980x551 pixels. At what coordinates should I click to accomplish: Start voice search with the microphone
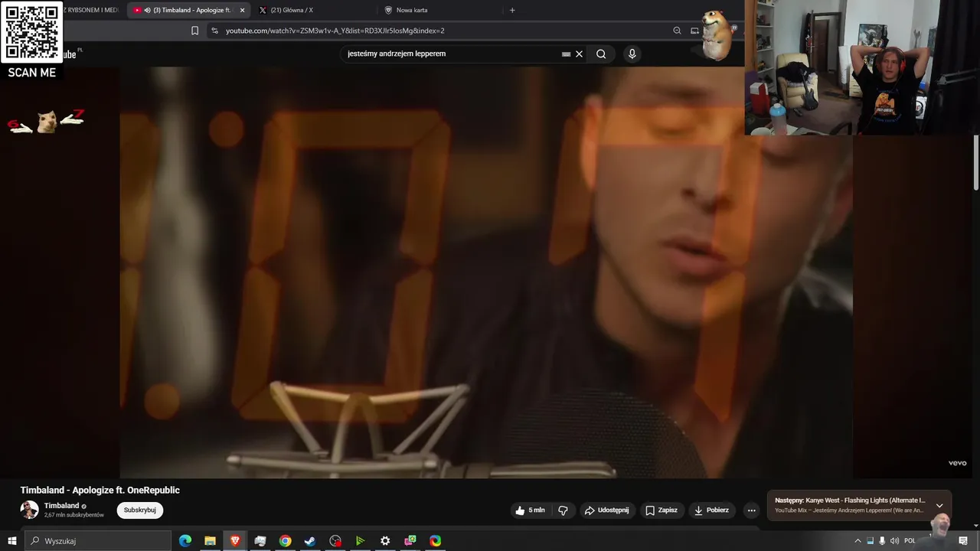coord(632,54)
